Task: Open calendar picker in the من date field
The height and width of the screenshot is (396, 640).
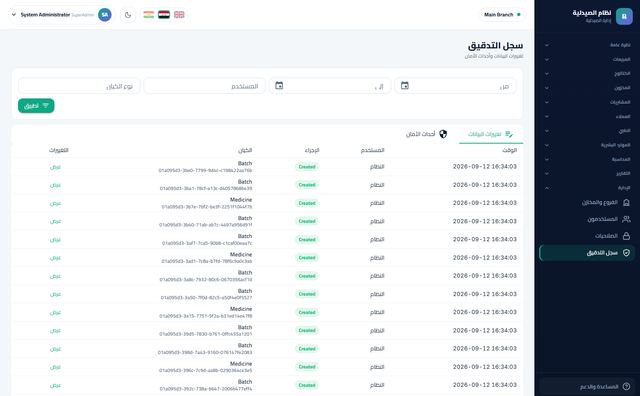Action: [404, 86]
